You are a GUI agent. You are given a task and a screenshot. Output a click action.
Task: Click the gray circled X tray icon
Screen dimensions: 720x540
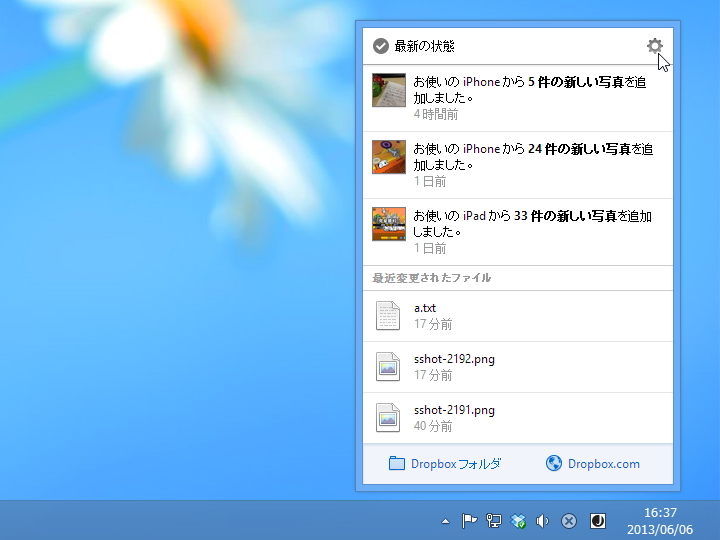(568, 521)
